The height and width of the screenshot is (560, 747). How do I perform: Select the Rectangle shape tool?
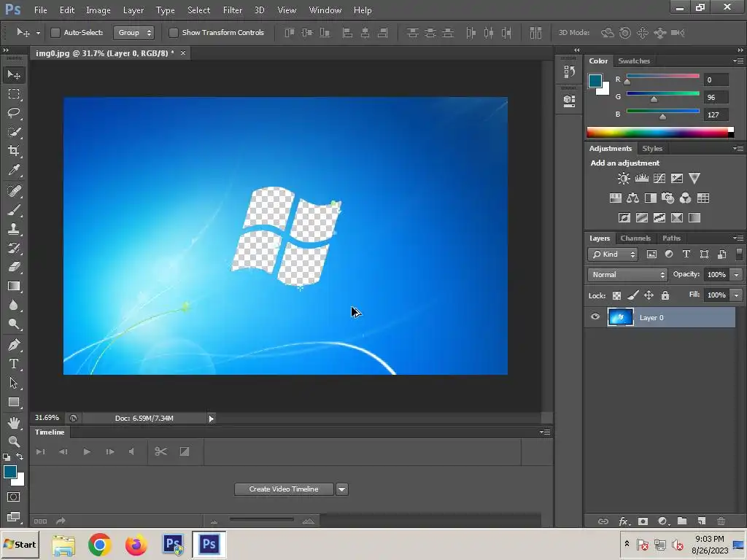(14, 402)
